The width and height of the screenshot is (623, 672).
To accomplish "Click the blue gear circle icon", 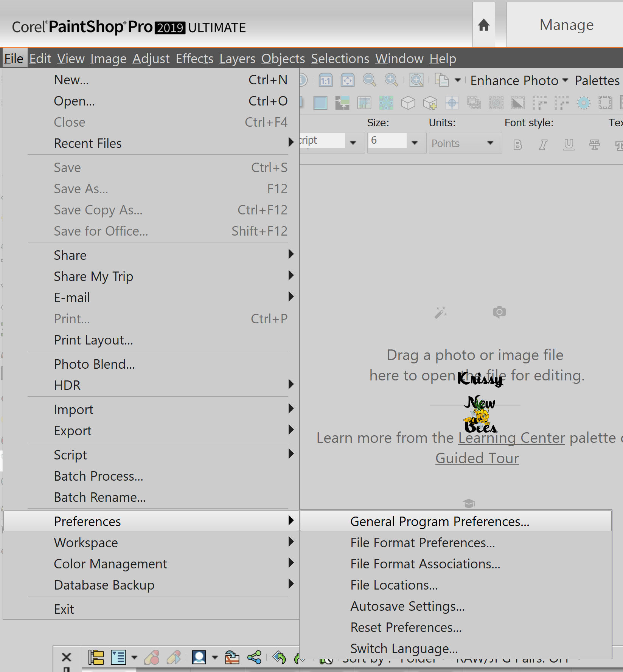I will point(584,103).
